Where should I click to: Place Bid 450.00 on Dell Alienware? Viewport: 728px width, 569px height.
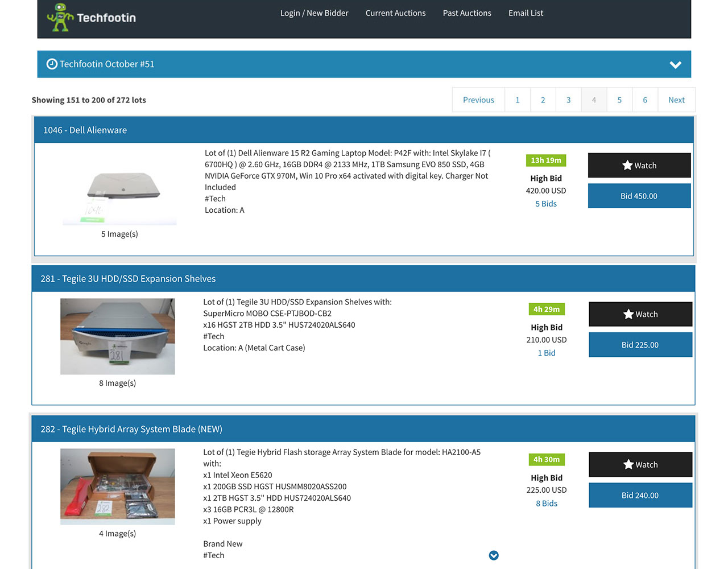pos(639,196)
